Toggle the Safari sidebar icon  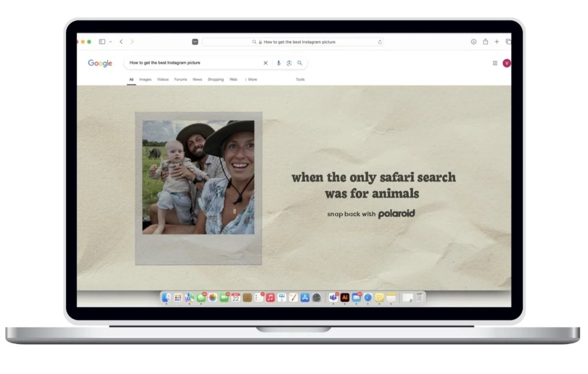pos(102,42)
